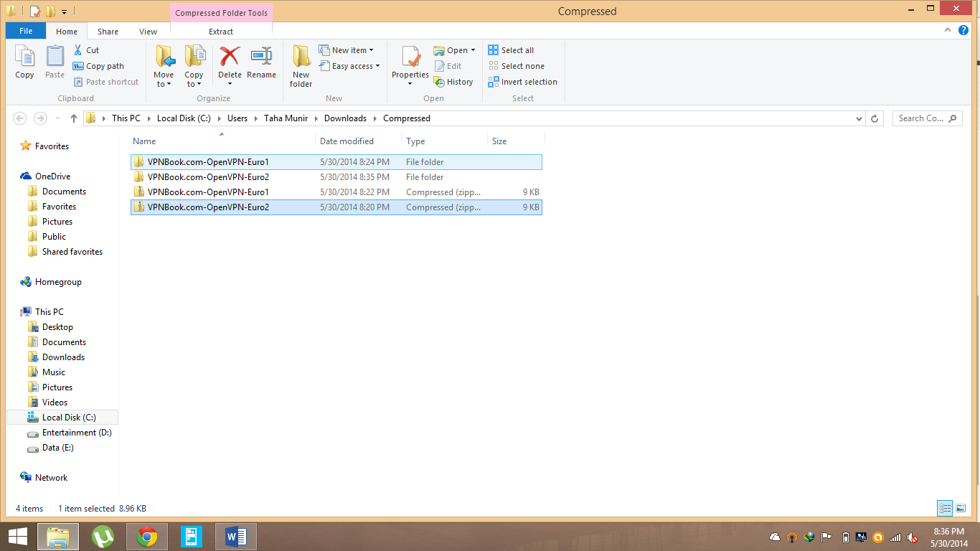Screen dimensions: 980x551
Task: Click the Copy icon in Clipboard group
Action: click(x=24, y=62)
